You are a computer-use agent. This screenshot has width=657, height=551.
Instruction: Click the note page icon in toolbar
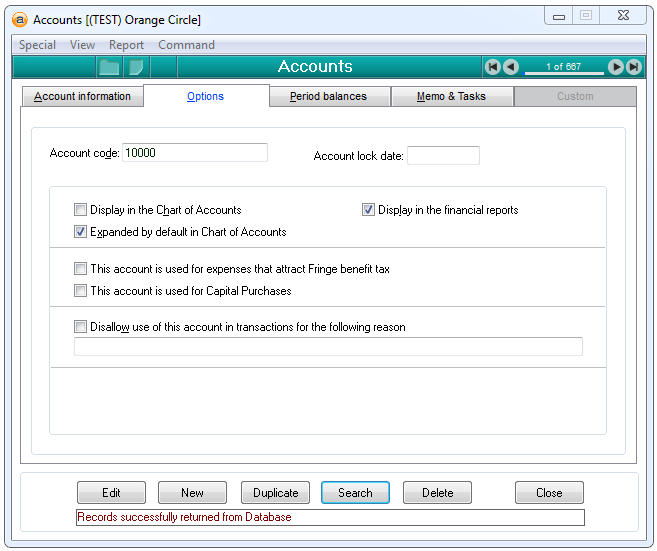click(136, 67)
